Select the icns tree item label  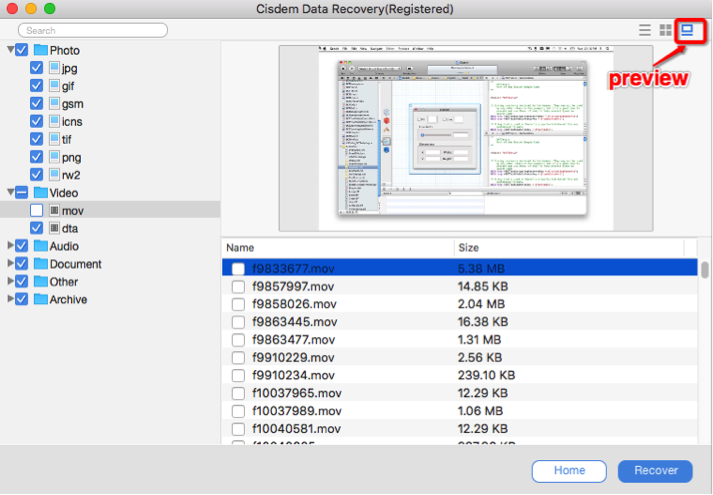[x=72, y=121]
